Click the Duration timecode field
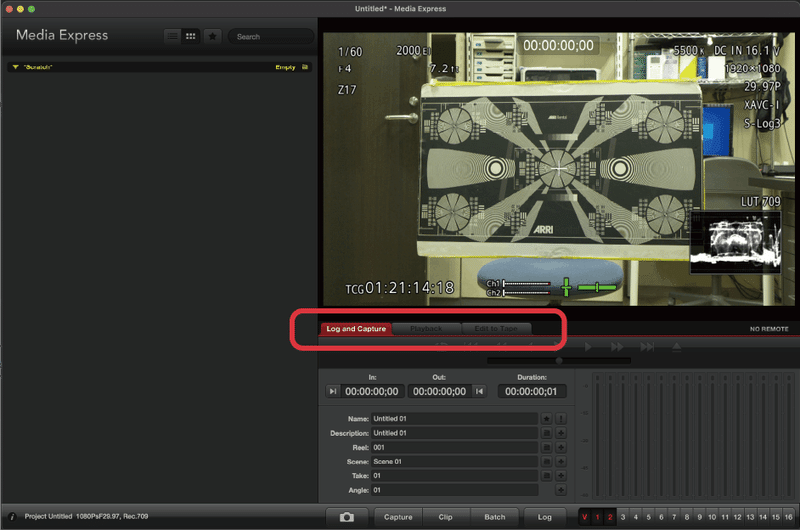Viewport: 800px width, 530px height. (532, 391)
